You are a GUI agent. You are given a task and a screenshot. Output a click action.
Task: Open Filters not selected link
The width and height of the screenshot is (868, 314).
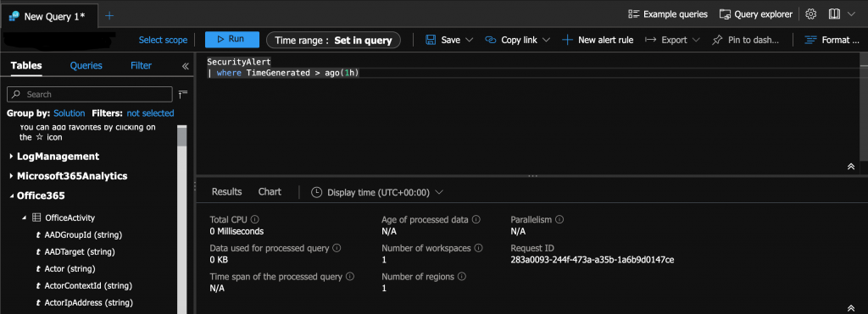tap(150, 113)
